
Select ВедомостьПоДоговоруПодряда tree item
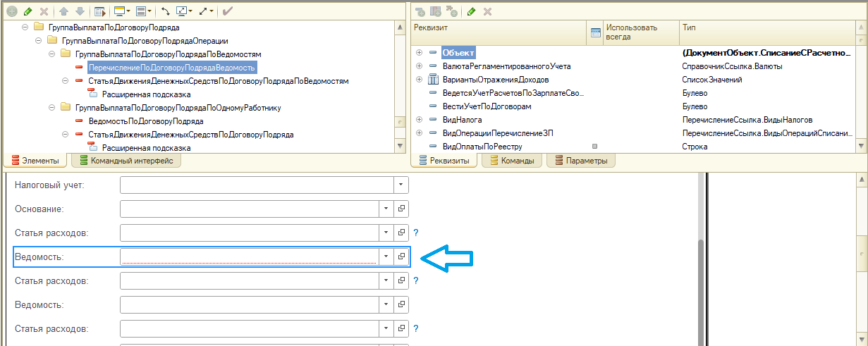pos(135,121)
